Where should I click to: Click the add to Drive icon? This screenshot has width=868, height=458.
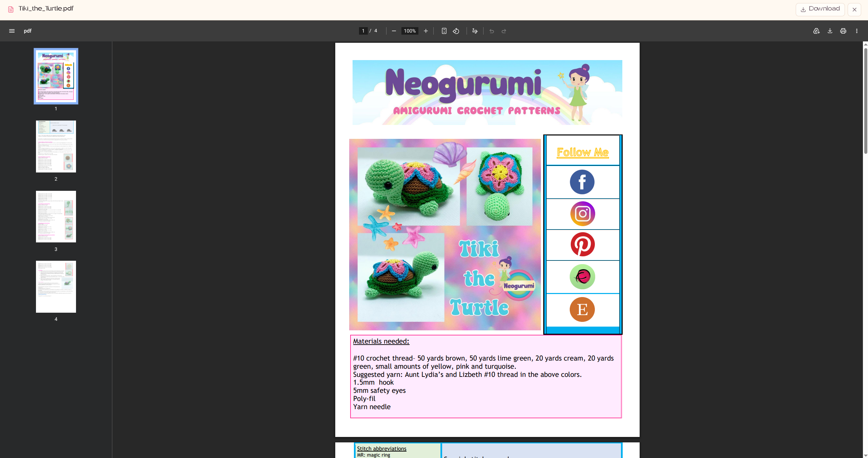click(x=816, y=31)
